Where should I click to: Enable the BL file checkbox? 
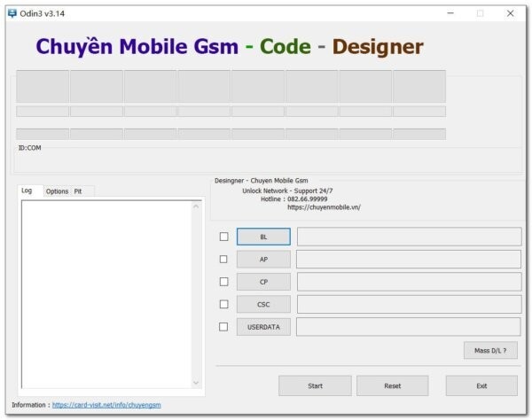[224, 237]
